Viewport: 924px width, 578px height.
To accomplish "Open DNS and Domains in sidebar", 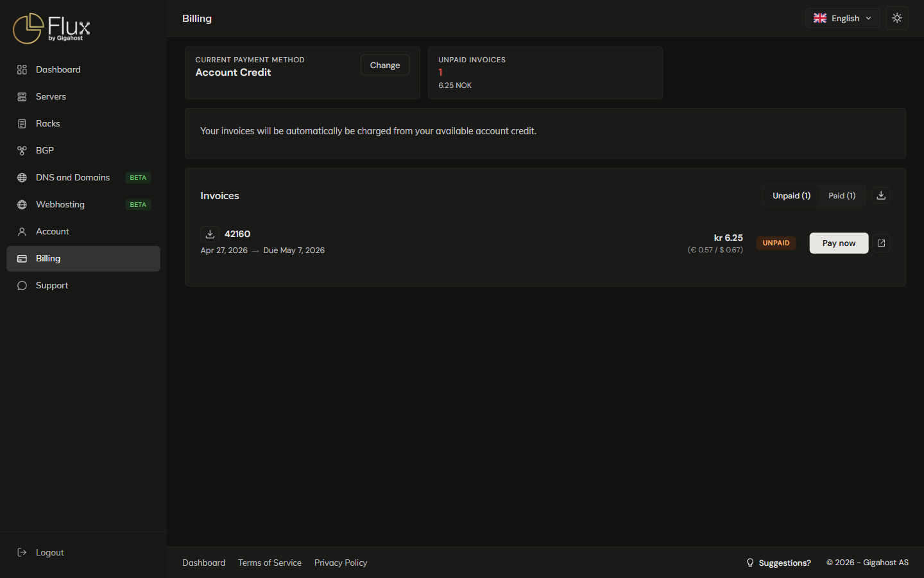I will tap(83, 177).
